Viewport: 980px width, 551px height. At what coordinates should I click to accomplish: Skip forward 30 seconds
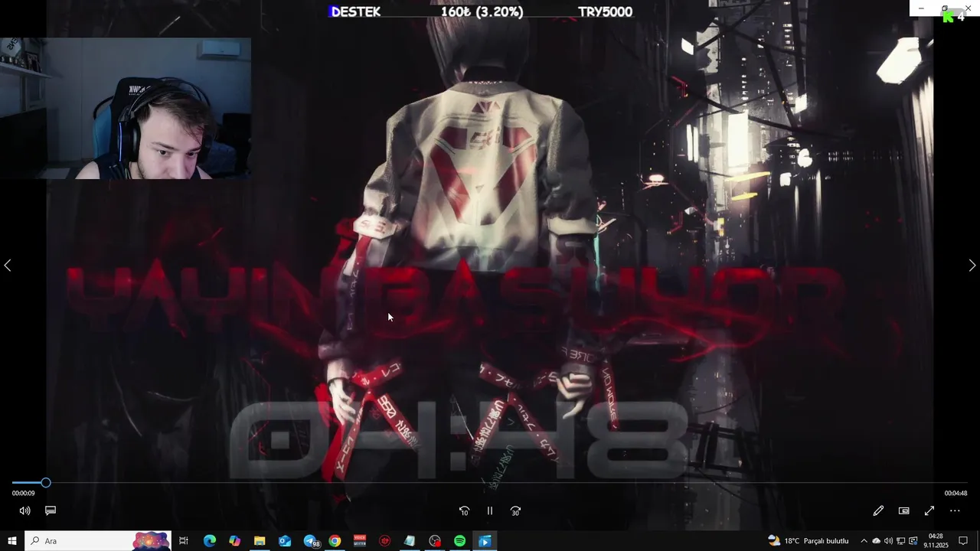coord(515,510)
